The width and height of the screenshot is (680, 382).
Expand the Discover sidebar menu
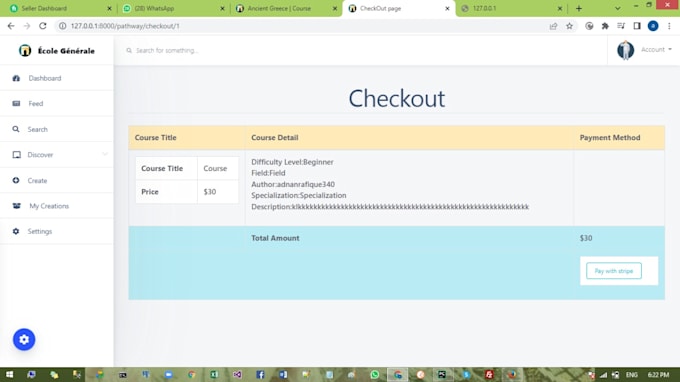pos(57,155)
